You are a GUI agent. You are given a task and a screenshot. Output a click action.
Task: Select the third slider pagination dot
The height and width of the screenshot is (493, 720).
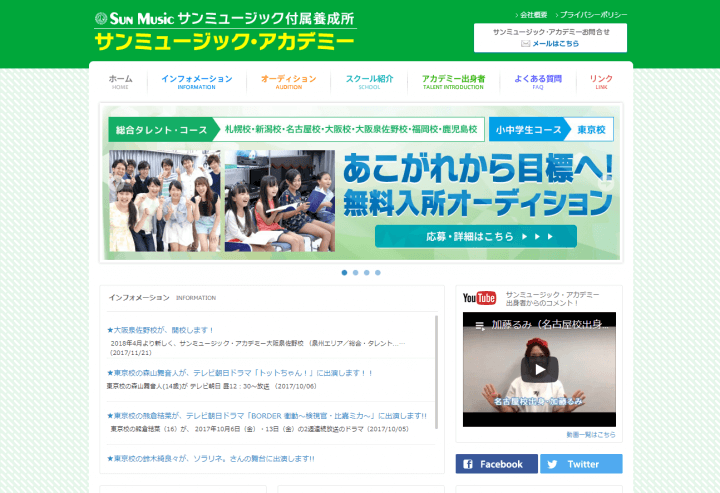coord(366,273)
